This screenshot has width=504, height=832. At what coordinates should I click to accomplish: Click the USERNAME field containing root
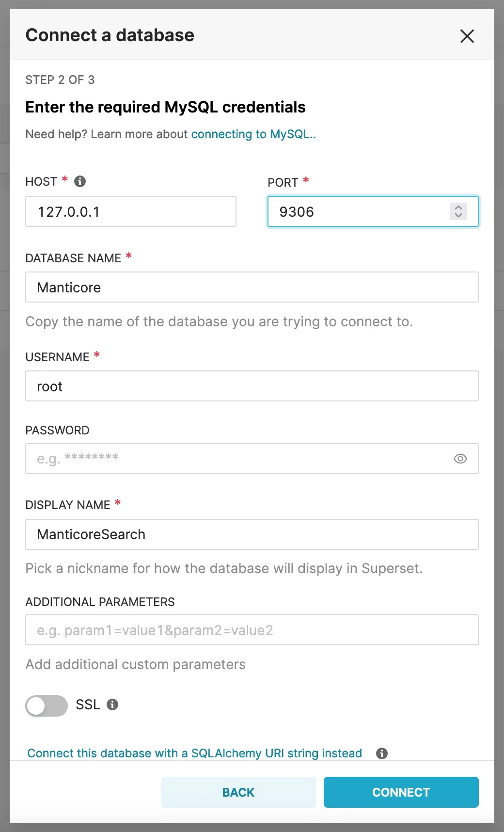252,386
